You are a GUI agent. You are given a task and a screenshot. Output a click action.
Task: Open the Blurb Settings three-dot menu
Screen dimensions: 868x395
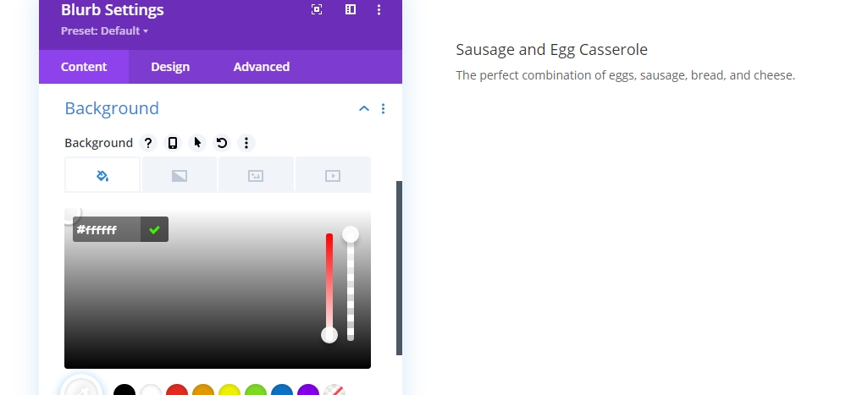pyautogui.click(x=379, y=9)
